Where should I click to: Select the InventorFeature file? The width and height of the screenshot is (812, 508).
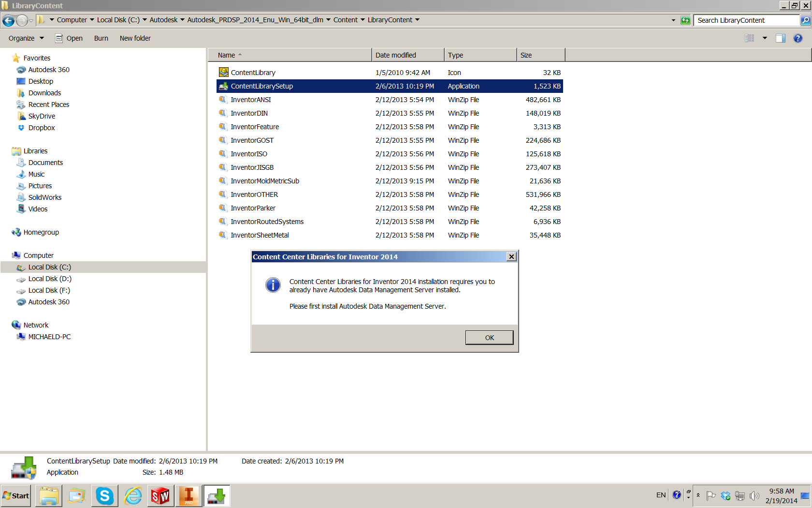coord(390,127)
